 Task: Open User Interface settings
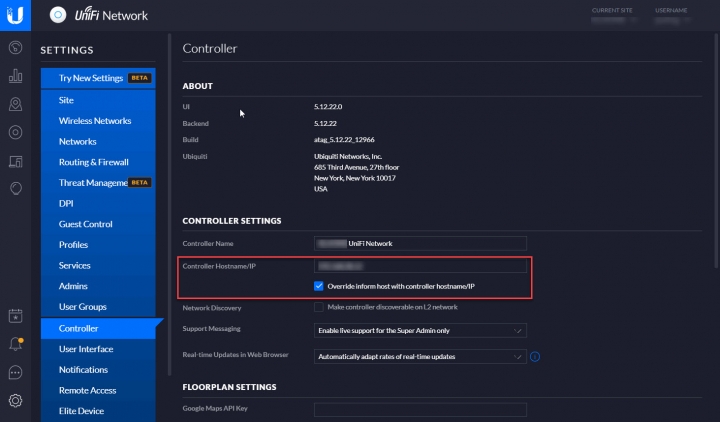(x=98, y=349)
